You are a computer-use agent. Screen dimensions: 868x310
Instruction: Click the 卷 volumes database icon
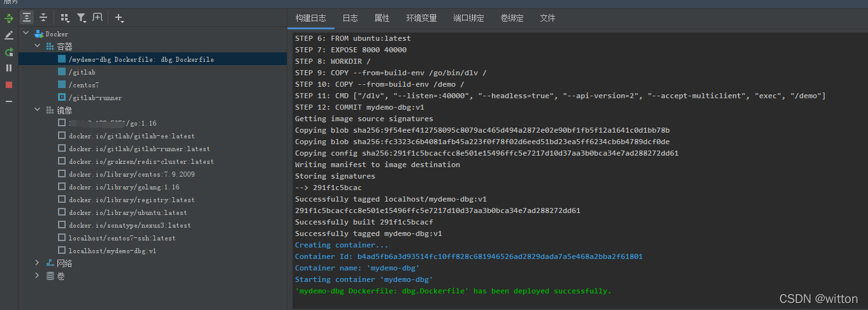[x=50, y=276]
